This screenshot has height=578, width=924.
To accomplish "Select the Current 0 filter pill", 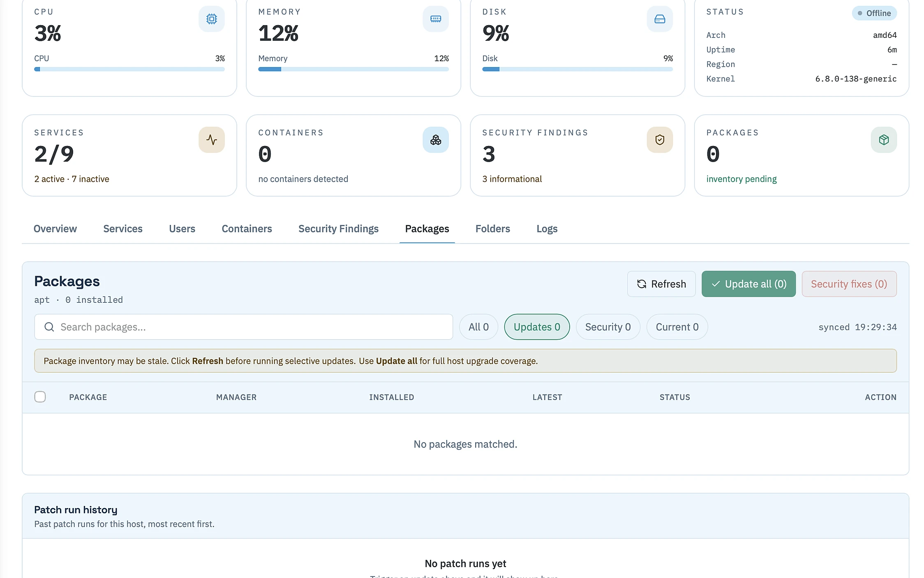I will coord(677,327).
